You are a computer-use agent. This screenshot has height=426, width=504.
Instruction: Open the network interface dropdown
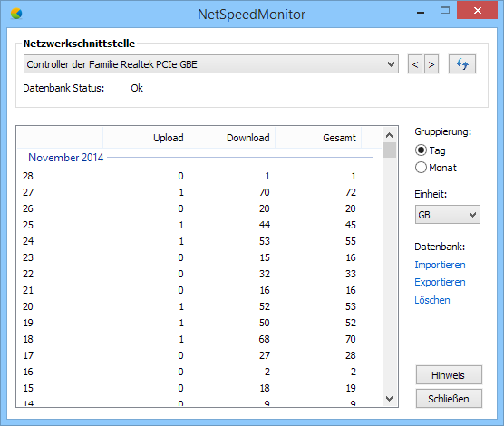click(x=211, y=64)
